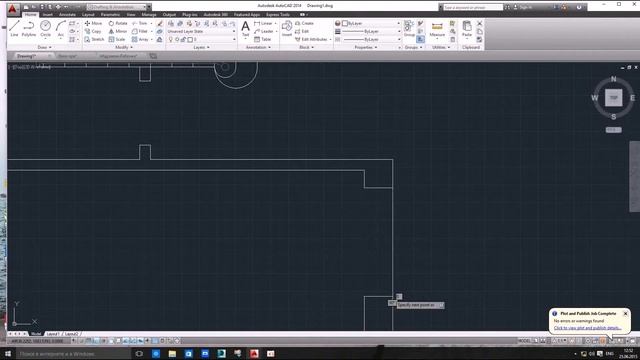Select the Arc tool
Viewport: 640px width, 360px height.
point(60,29)
